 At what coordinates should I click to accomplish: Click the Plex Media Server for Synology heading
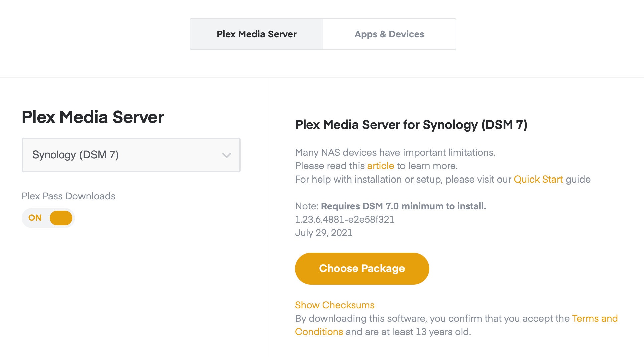(x=411, y=125)
